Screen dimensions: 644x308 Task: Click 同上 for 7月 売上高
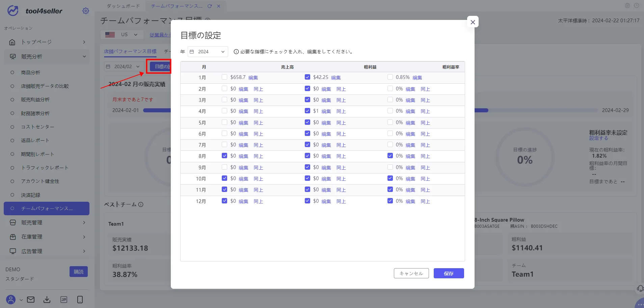tap(258, 145)
